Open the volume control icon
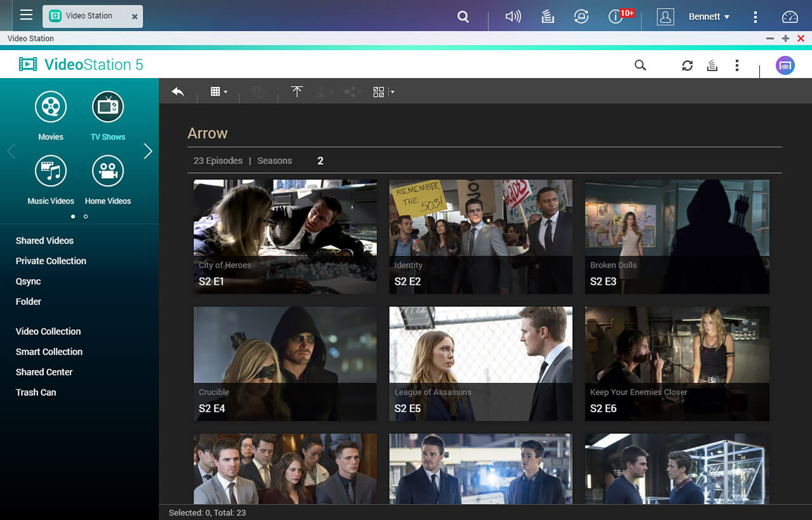Image resolution: width=812 pixels, height=520 pixels. tap(513, 17)
